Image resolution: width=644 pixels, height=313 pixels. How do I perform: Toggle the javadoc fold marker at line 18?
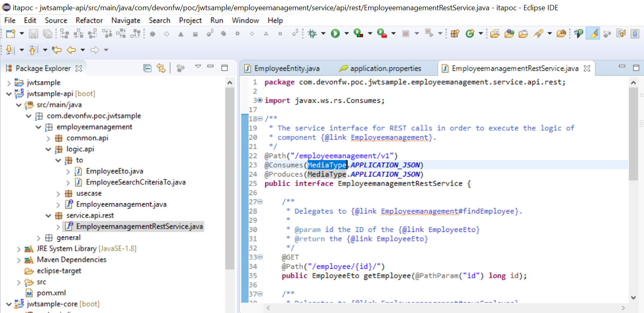coord(260,119)
